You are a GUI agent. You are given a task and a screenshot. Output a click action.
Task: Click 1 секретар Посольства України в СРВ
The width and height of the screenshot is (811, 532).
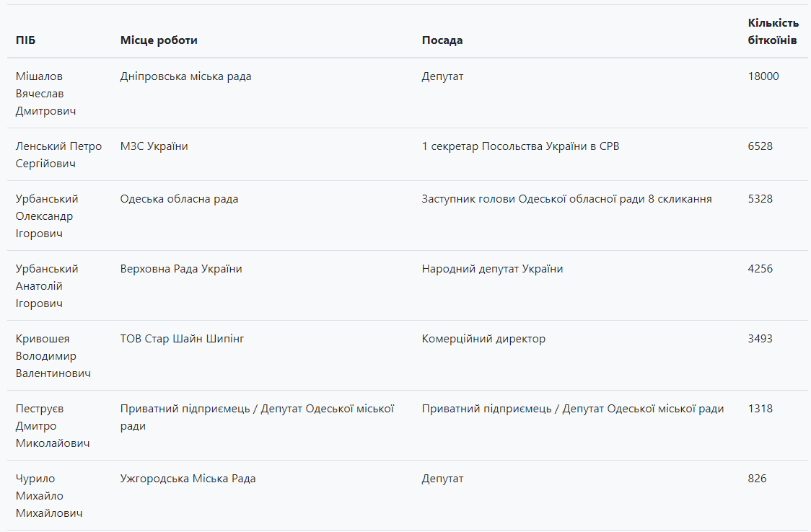click(x=520, y=146)
